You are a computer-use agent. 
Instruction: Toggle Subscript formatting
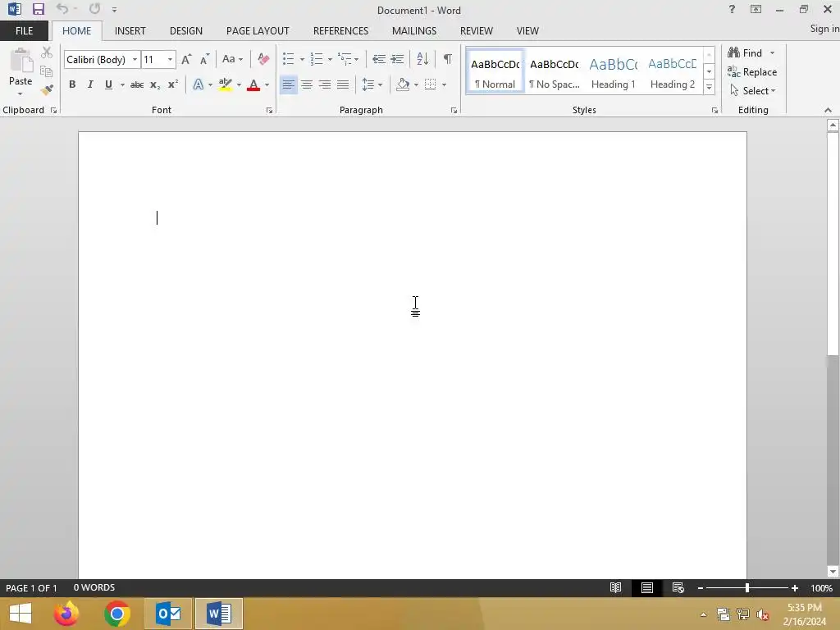(x=155, y=84)
